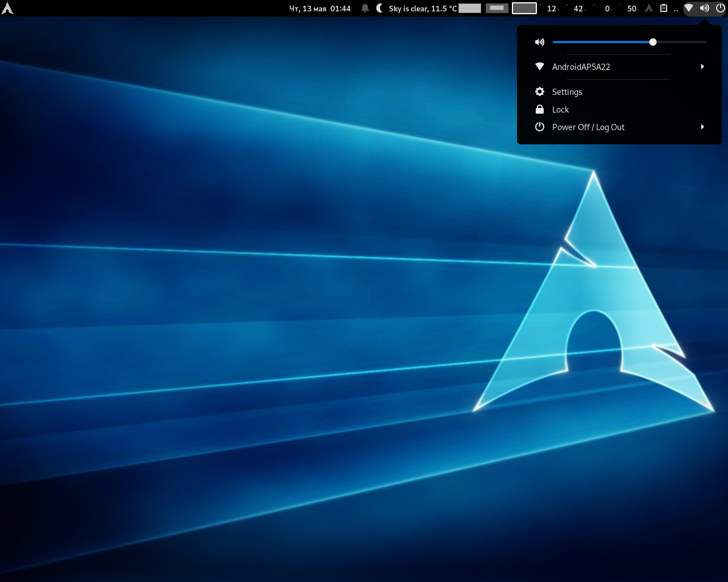Viewport: 728px width, 582px height.
Task: Open the clipboard manager icon
Action: [663, 8]
